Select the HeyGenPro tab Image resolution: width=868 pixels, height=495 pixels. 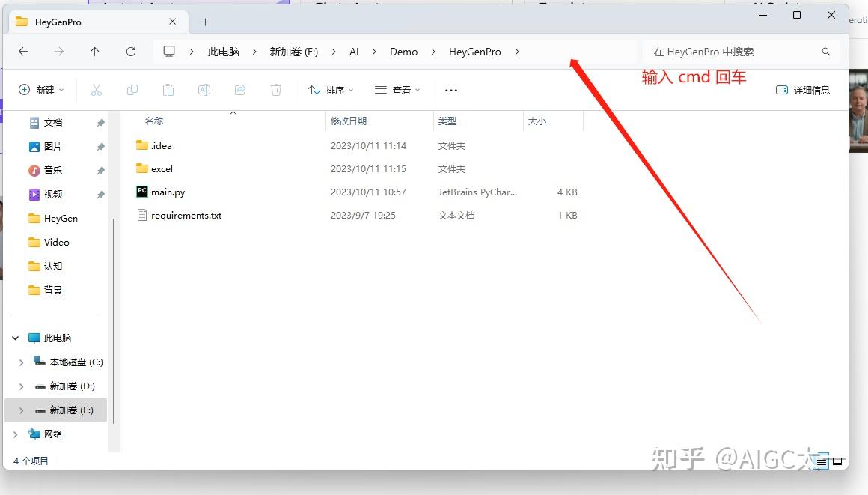[99, 22]
